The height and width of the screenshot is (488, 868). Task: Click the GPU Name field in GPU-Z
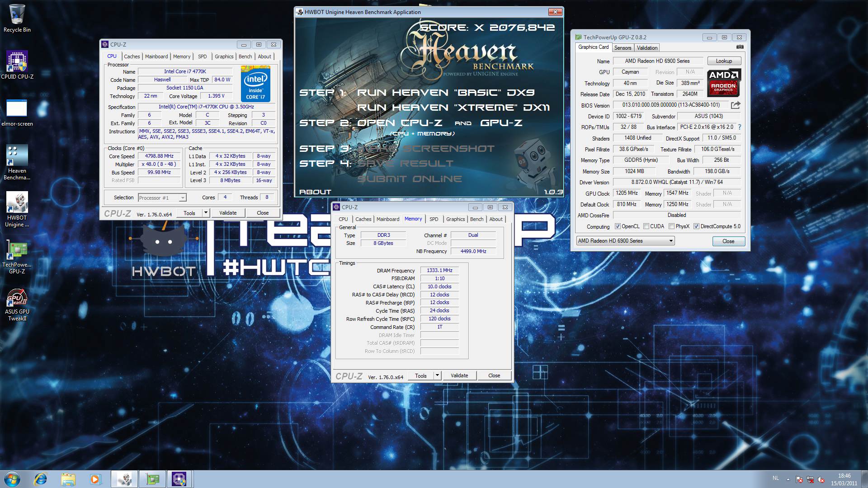657,61
